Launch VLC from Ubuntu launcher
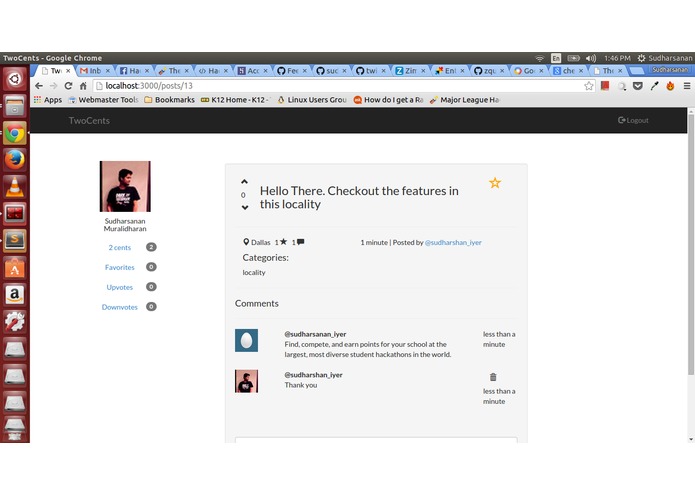The image size is (695, 494). click(15, 187)
